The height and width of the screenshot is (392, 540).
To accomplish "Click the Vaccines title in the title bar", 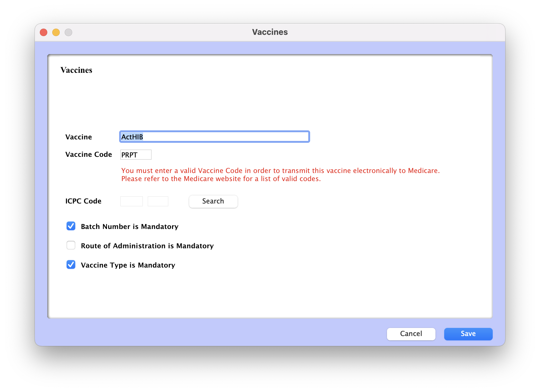I will pyautogui.click(x=270, y=32).
